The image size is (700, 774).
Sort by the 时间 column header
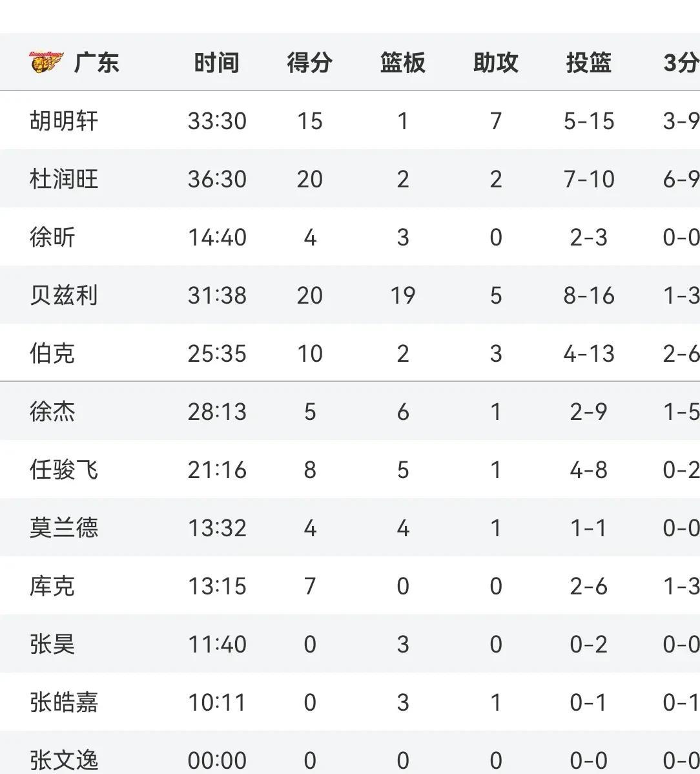click(216, 63)
